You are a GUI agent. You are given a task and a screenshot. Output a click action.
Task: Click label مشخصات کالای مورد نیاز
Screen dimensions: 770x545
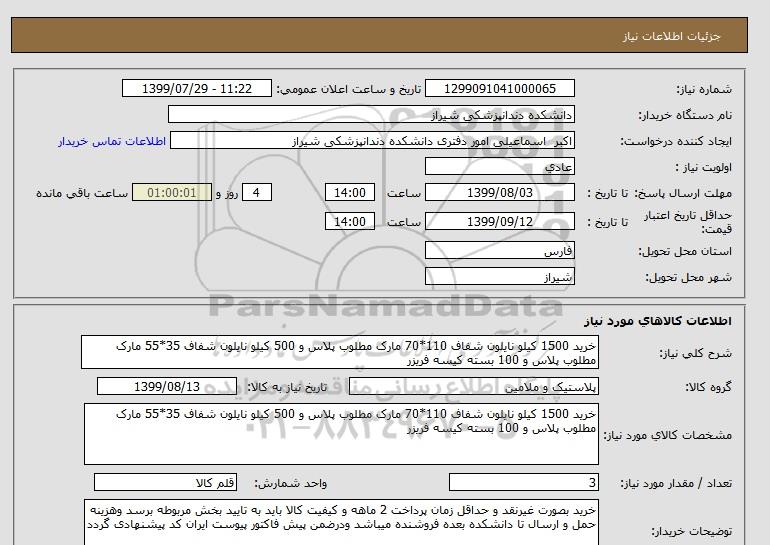pos(667,435)
